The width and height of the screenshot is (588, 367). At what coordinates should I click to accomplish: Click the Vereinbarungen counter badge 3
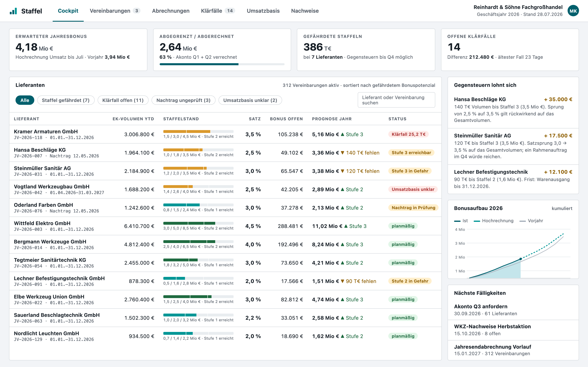click(137, 11)
